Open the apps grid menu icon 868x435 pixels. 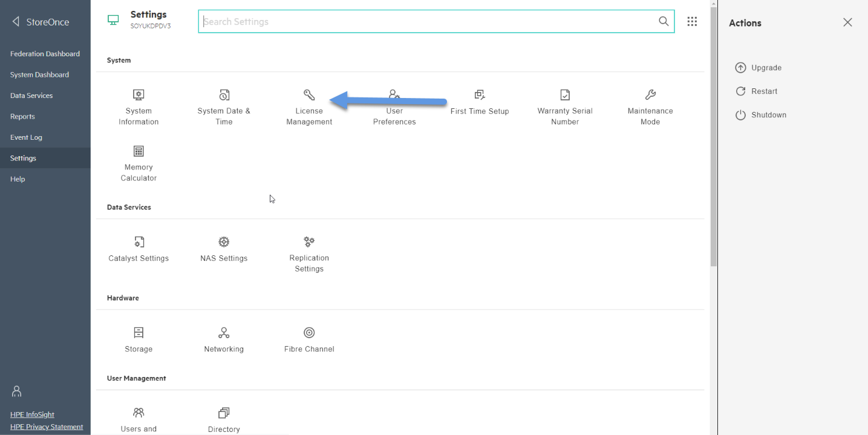693,21
